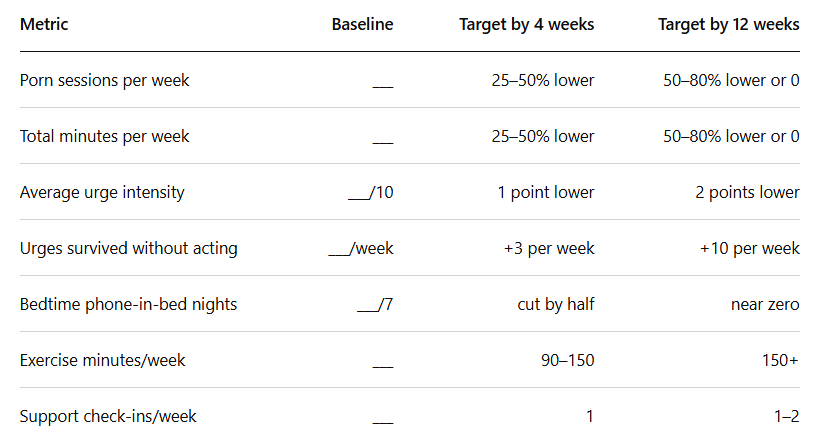836x447 pixels.
Task: Select the '90–150' exercise target cell
Action: [x=568, y=361]
